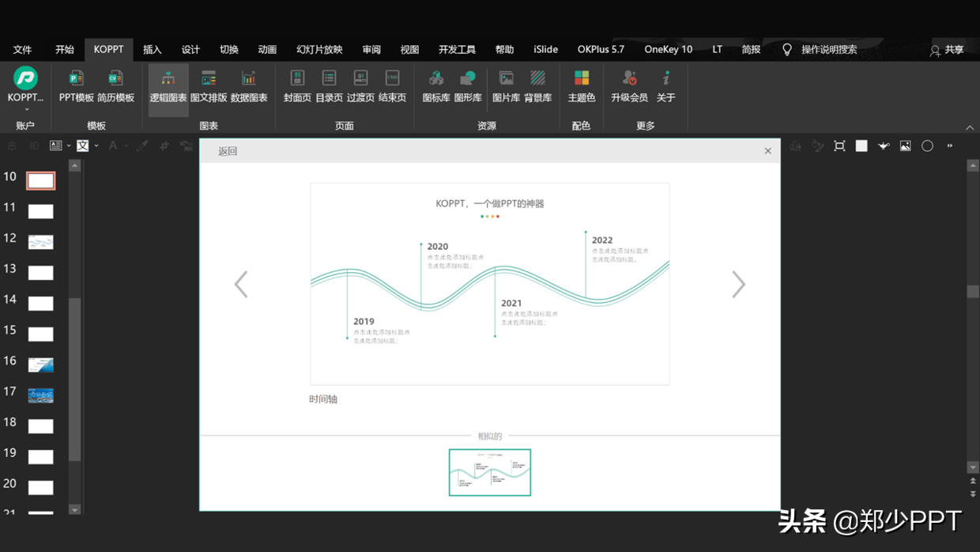Open the 图标库 icon library
The height and width of the screenshot is (552, 980).
coord(436,85)
